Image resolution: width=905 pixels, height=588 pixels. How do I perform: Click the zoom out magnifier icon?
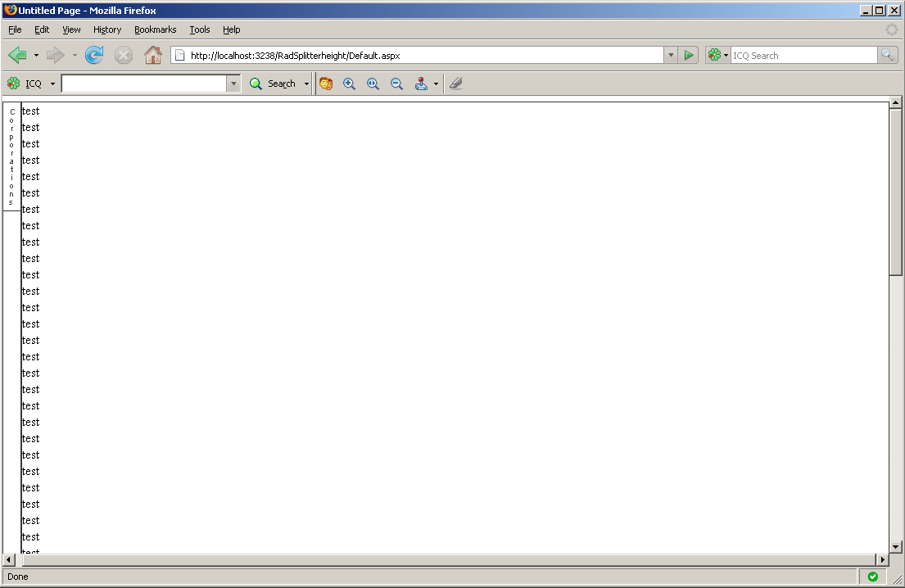[396, 84]
